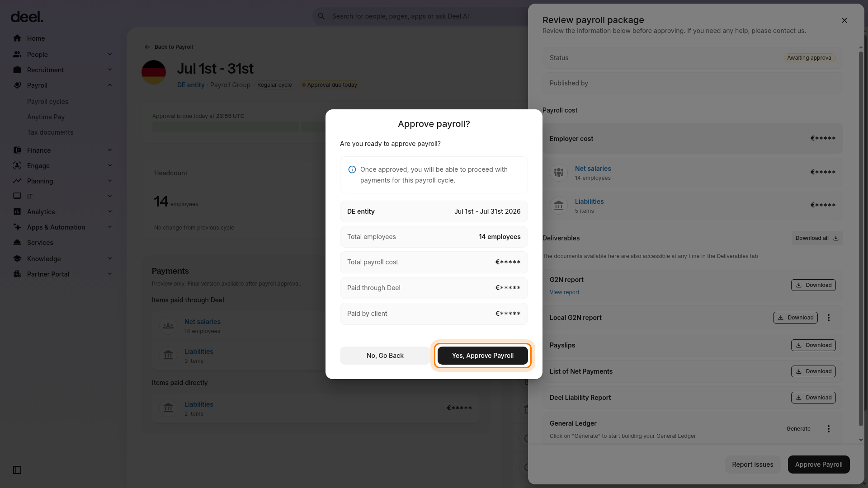Expand the Planning menu chevron
Image resolution: width=868 pixels, height=488 pixels.
pyautogui.click(x=110, y=181)
